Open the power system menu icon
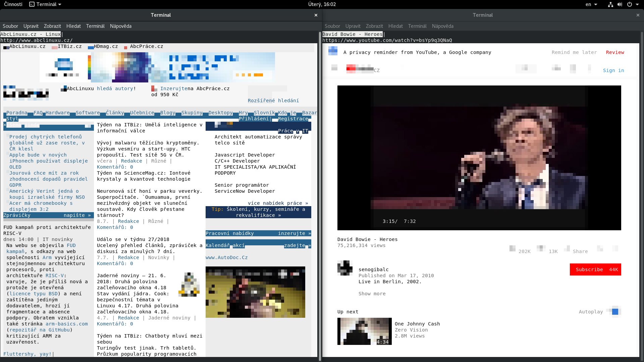644x362 pixels. click(x=630, y=4)
